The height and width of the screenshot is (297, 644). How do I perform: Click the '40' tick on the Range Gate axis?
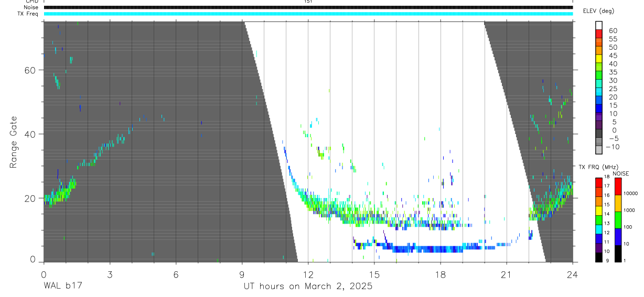(30, 134)
